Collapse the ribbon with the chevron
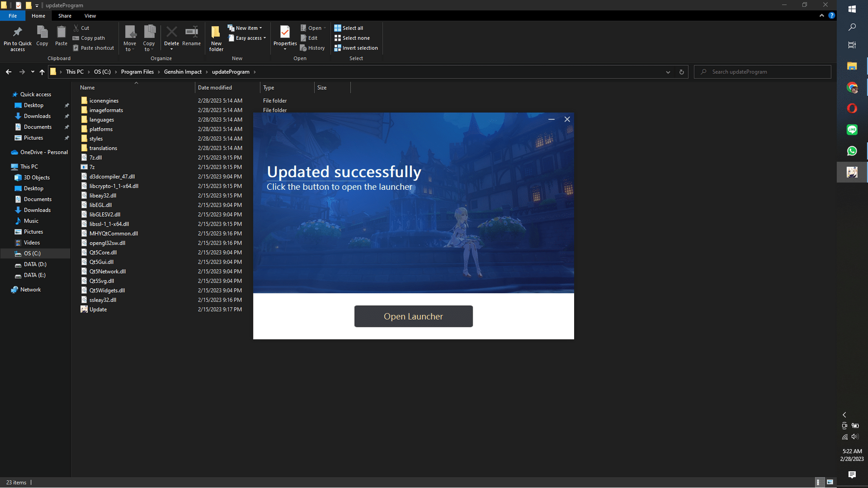The image size is (868, 488). pos(822,16)
